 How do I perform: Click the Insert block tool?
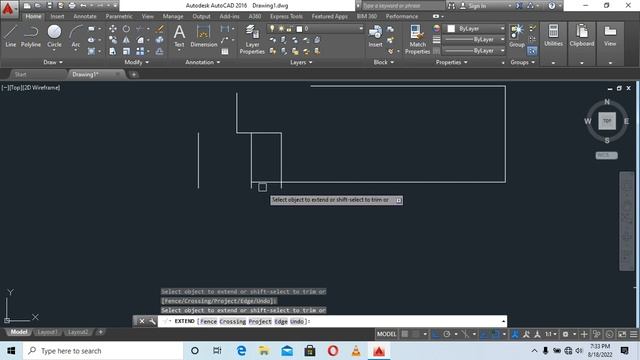click(376, 36)
